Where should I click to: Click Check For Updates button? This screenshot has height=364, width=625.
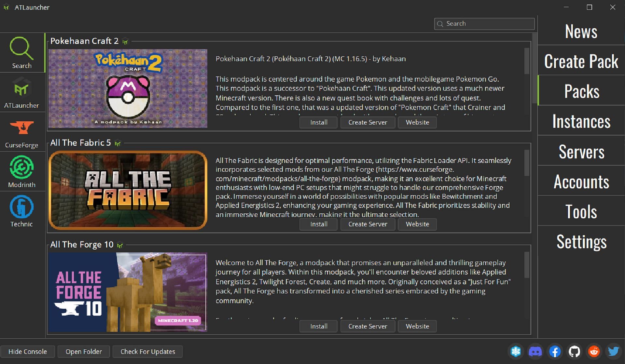pos(147,351)
